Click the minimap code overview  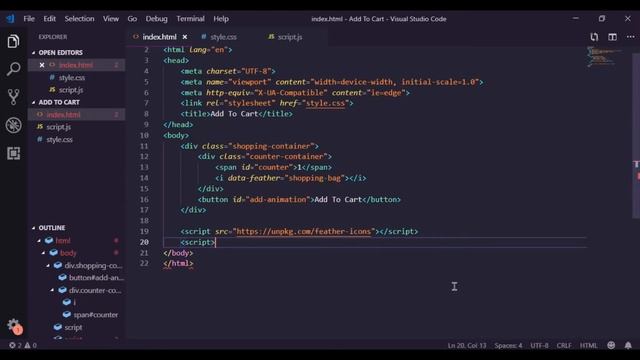605,57
